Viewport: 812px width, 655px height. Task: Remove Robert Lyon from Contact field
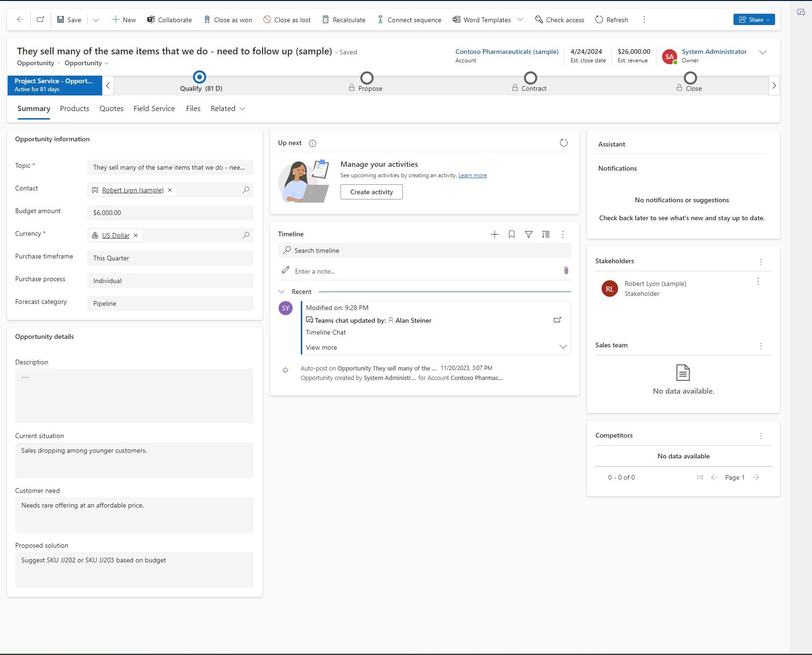[x=170, y=190]
